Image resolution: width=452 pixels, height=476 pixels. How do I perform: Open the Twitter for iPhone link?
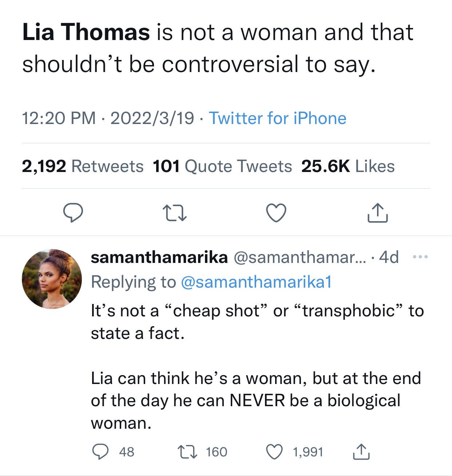(278, 118)
